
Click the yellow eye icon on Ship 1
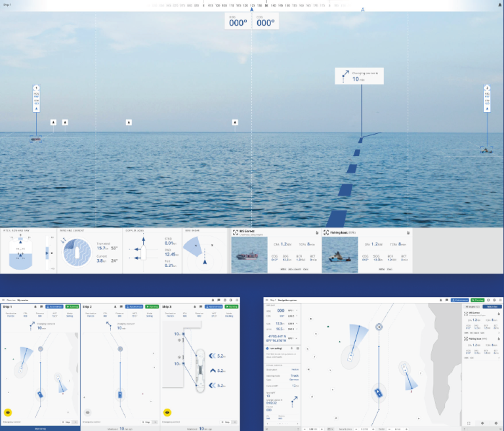coord(9,413)
